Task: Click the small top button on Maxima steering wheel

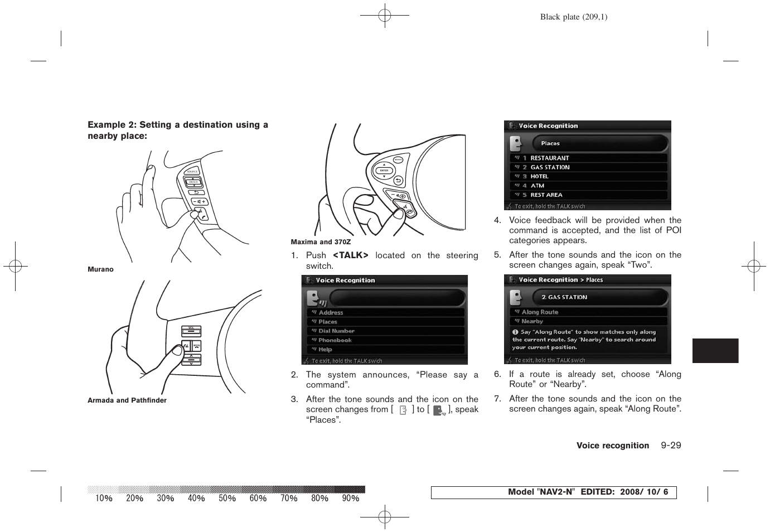Action: tap(398, 161)
